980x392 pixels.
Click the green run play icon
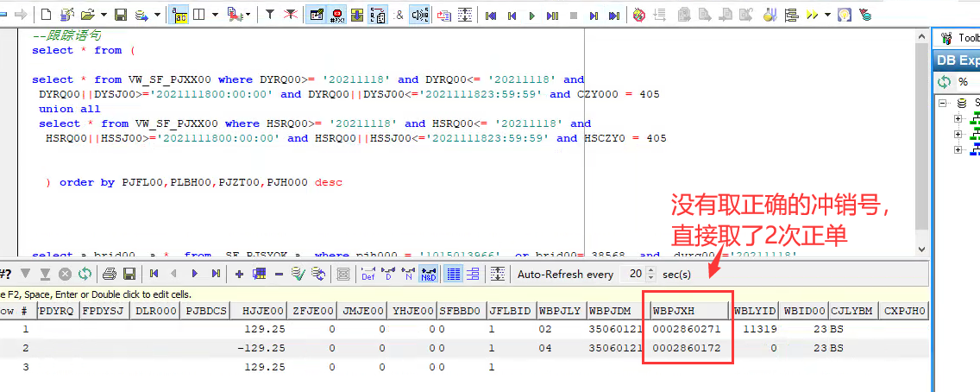(532, 15)
